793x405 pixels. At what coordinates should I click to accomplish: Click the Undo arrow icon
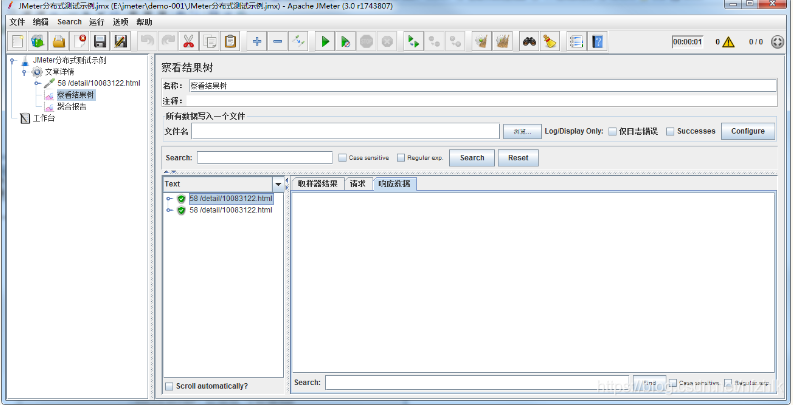[147, 41]
